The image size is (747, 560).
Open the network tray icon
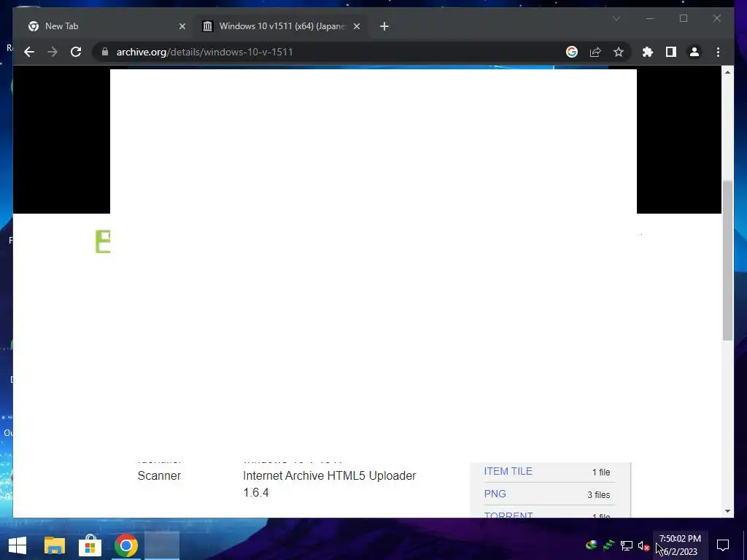[x=626, y=545]
